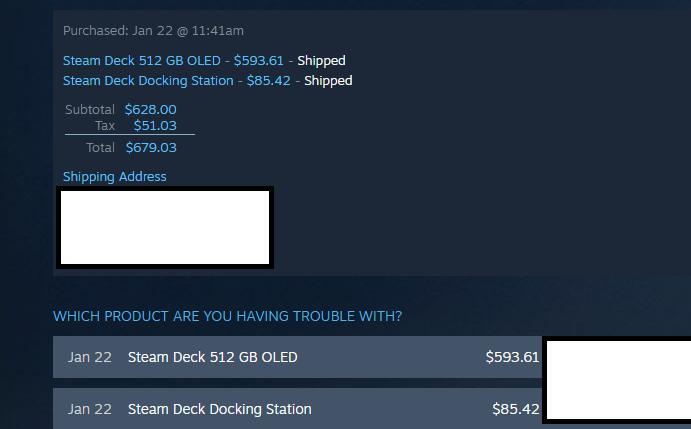Click the $593.61 price in purchase summary
Viewport: 691px width, 429px height.
pos(259,60)
